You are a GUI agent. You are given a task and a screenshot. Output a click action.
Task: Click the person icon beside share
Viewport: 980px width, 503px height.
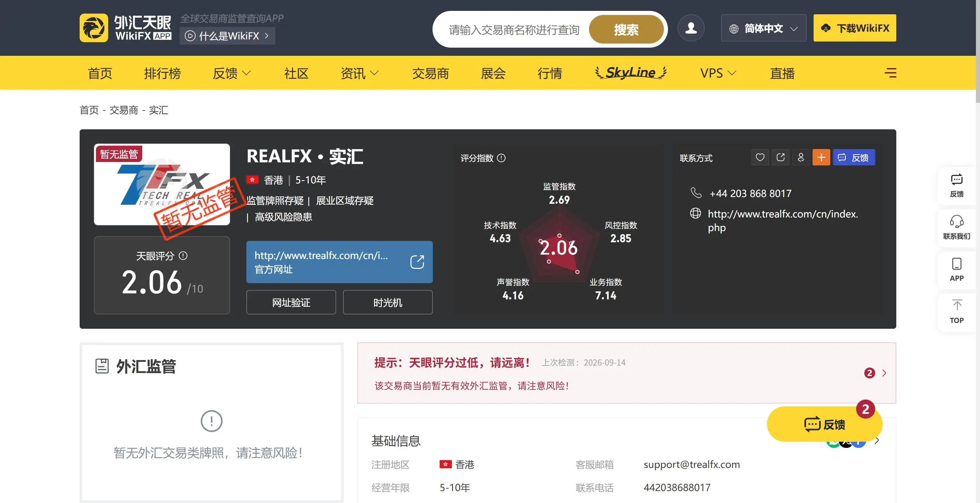coord(801,157)
